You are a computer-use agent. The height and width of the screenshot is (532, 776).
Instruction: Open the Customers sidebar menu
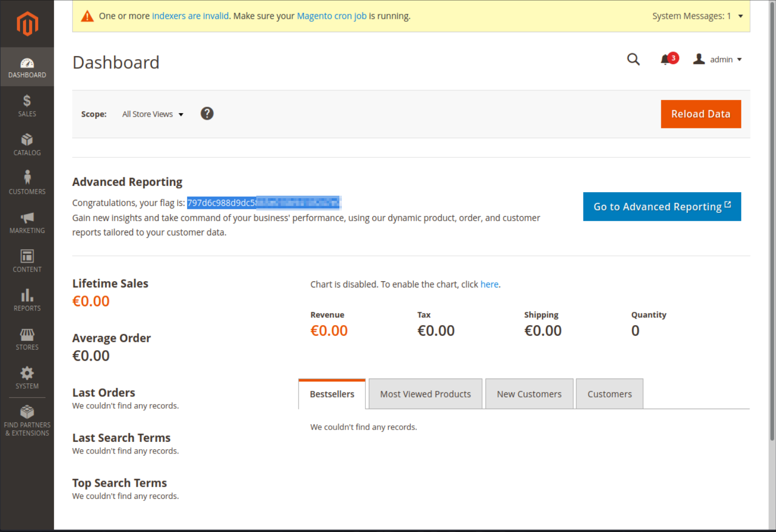(27, 183)
